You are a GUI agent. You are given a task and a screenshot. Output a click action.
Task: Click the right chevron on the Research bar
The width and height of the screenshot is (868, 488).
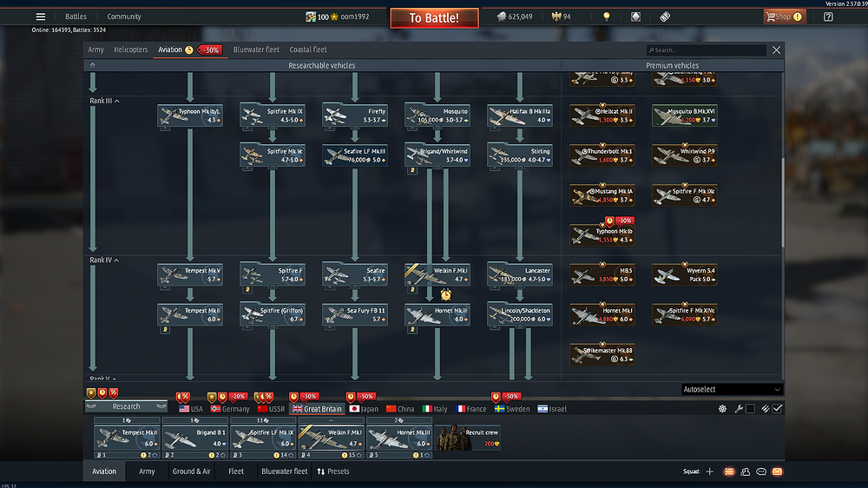coord(161,406)
